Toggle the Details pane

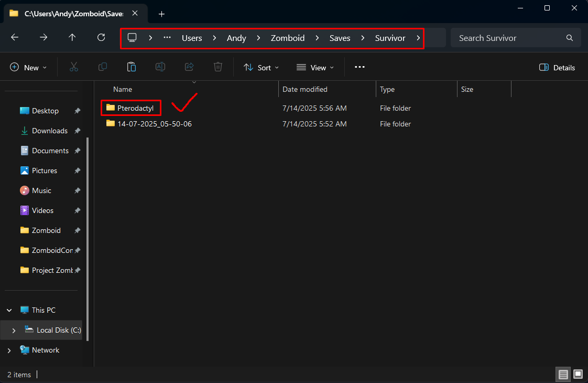557,67
